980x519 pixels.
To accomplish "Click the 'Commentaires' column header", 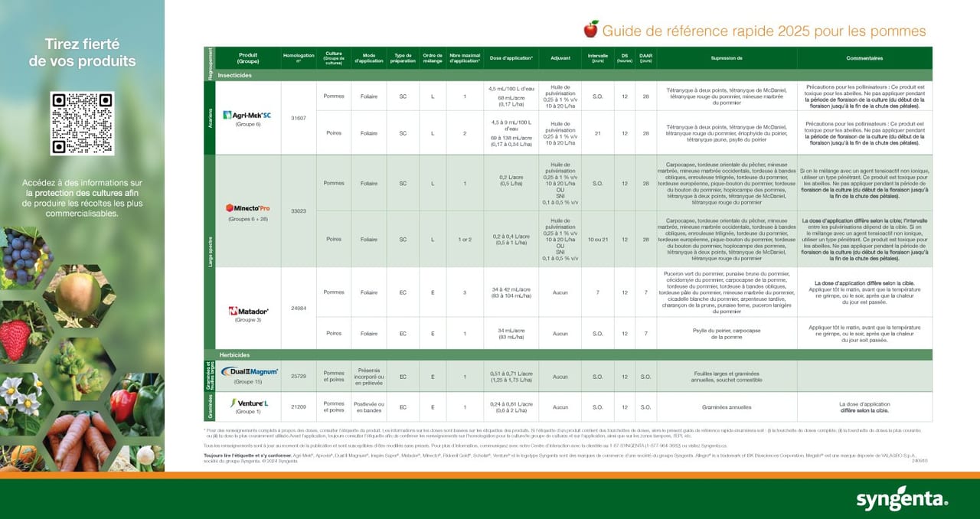I will pos(864,58).
